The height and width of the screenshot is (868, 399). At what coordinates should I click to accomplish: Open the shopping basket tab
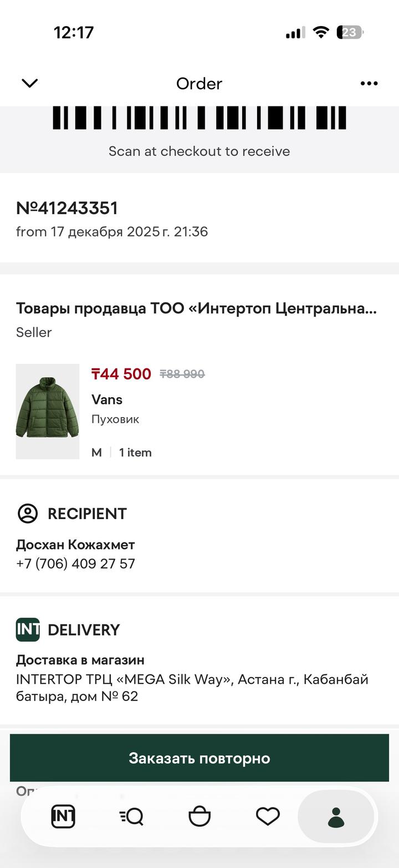tap(199, 816)
